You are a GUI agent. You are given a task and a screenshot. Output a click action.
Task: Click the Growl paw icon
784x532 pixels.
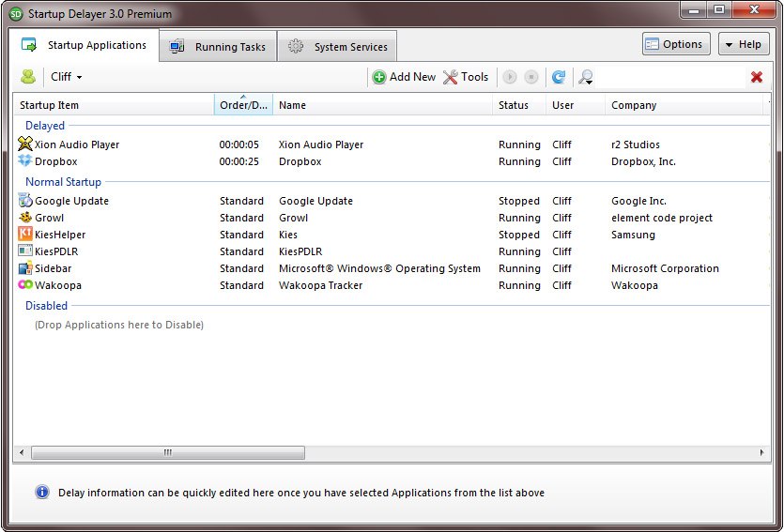25,218
